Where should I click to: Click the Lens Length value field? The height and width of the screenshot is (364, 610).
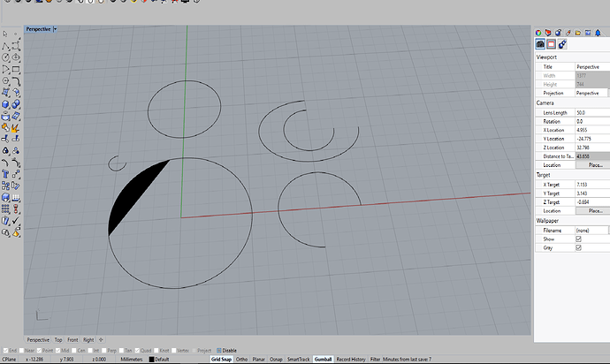click(592, 112)
